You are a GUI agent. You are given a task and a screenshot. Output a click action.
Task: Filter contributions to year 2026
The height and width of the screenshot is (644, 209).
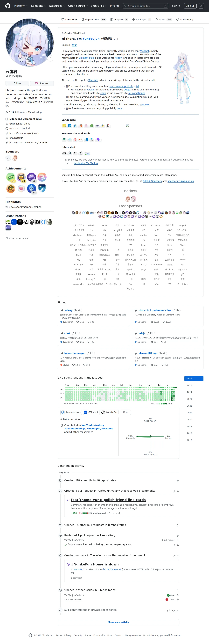194,379
